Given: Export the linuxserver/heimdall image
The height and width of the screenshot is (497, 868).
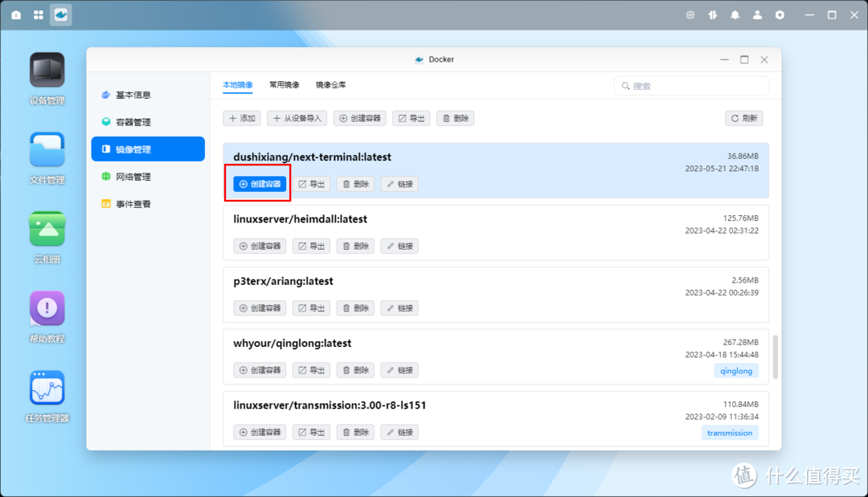Looking at the screenshot, I should (311, 246).
